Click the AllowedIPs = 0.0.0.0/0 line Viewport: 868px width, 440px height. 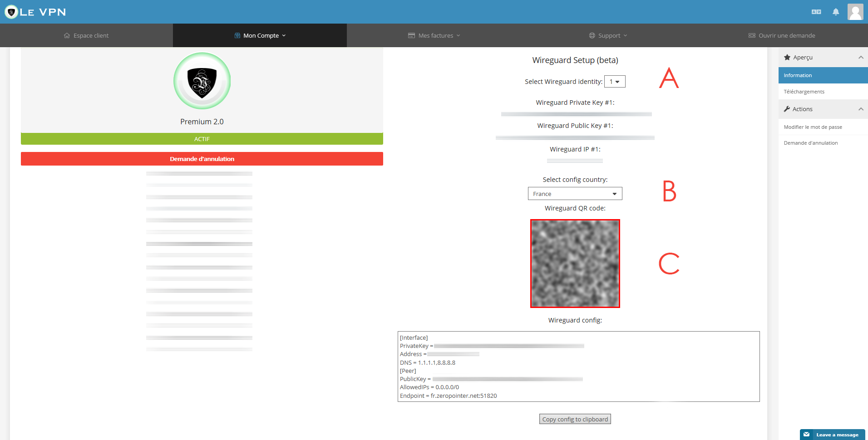tap(429, 387)
